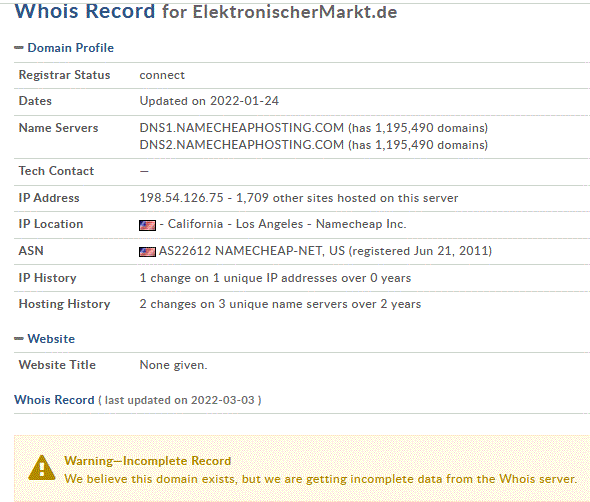590x502 pixels.
Task: Click the Domain Profile heading
Action: coord(70,48)
